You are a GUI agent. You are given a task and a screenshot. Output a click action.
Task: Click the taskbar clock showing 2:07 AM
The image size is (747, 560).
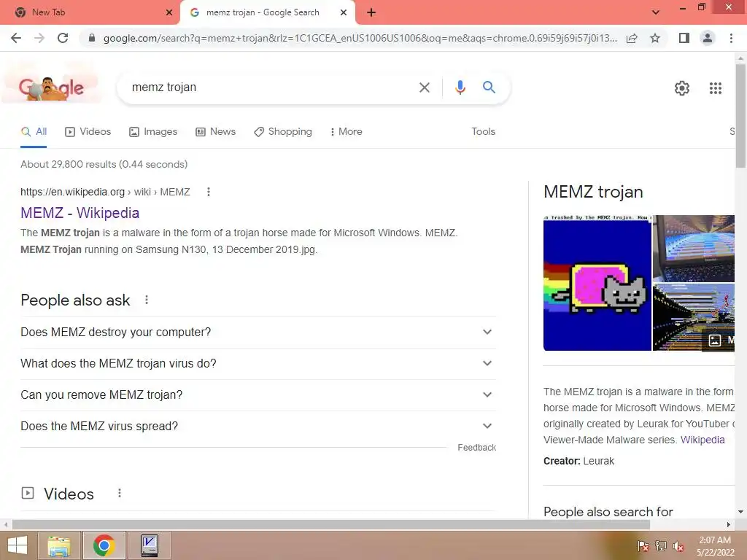pyautogui.click(x=715, y=546)
